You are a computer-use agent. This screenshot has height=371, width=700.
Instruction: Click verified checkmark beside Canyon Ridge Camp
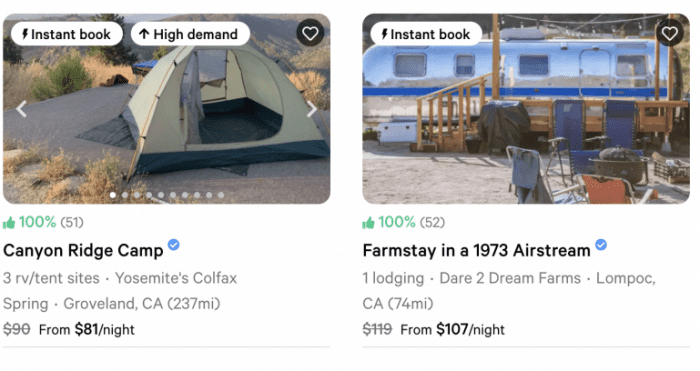pyautogui.click(x=174, y=245)
